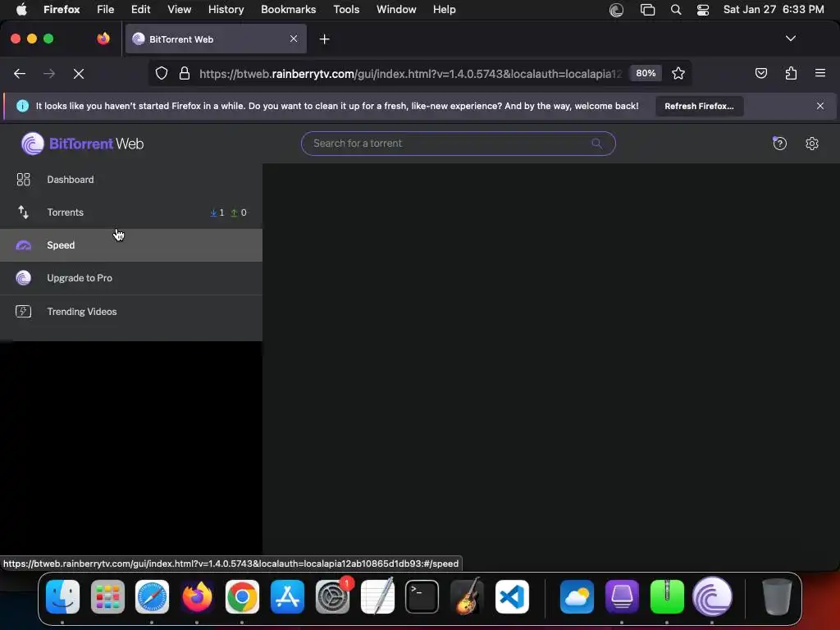Launch Google Chrome from the Dock
840x630 pixels.
pos(242,597)
